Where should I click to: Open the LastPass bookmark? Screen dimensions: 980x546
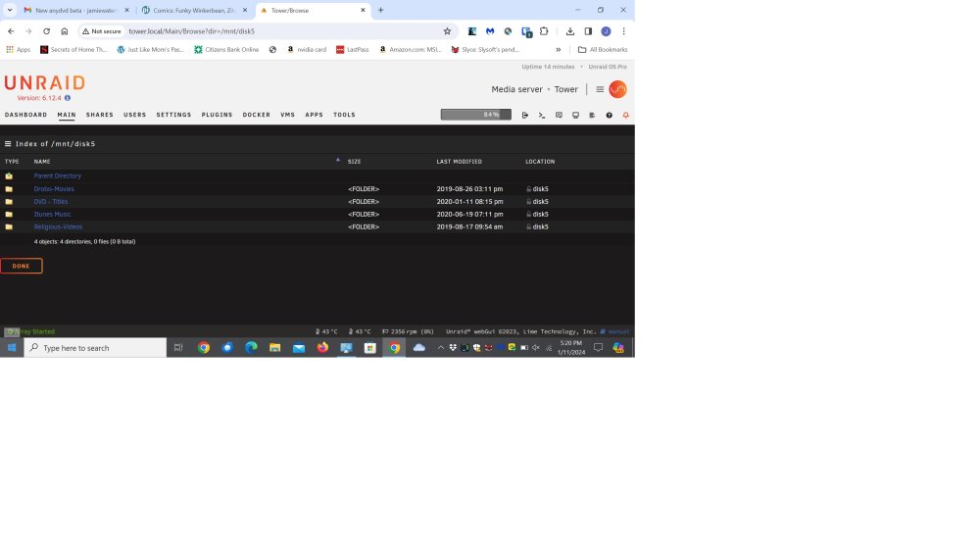pyautogui.click(x=353, y=49)
